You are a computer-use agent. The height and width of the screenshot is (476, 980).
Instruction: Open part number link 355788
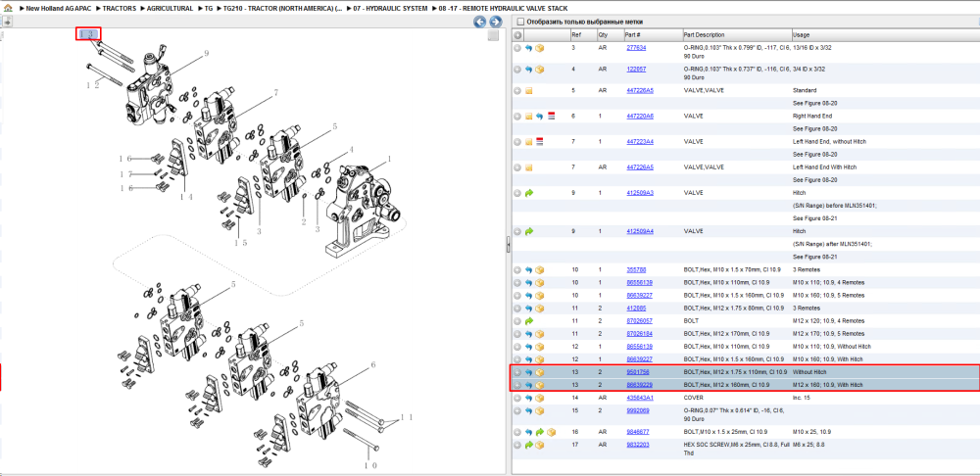tap(636, 270)
